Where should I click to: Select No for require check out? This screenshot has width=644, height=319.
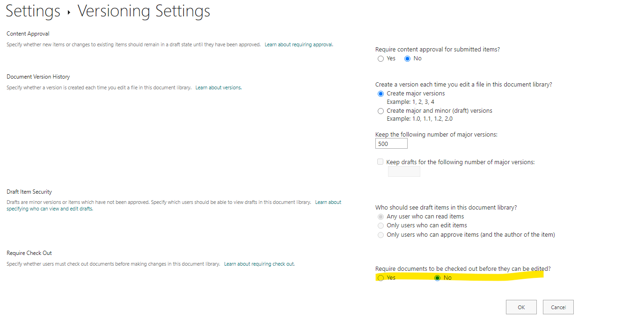click(438, 278)
